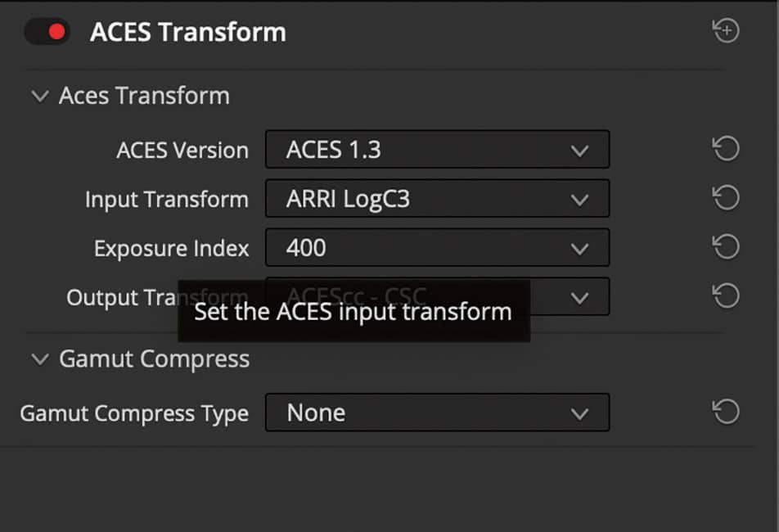
Task: Reset the Exposure Index value
Action: [726, 248]
